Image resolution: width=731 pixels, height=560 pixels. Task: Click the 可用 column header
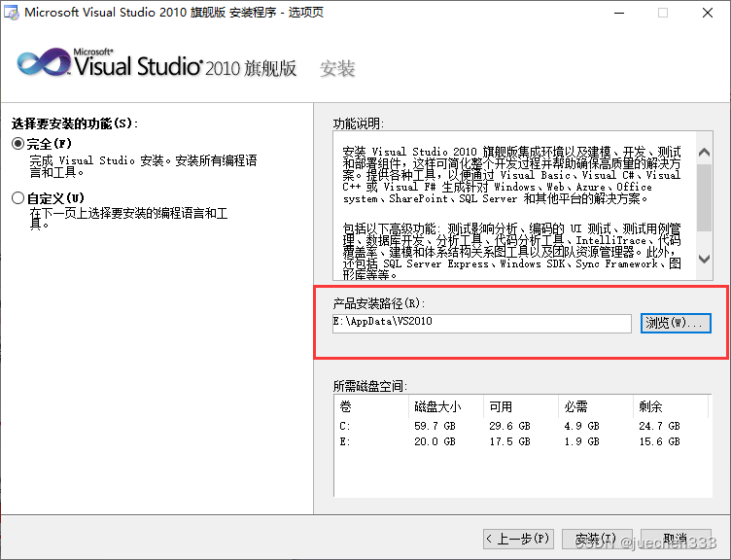point(521,406)
